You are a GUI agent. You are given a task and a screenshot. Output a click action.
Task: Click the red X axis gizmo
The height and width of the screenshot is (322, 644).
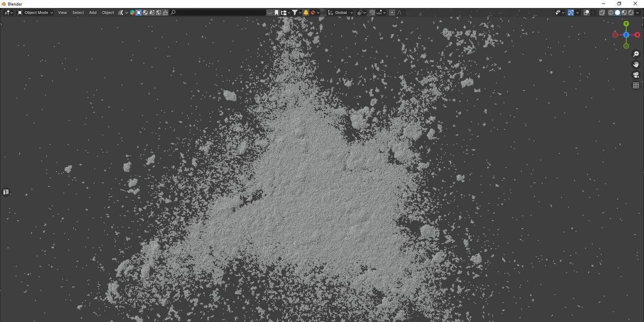(x=637, y=34)
